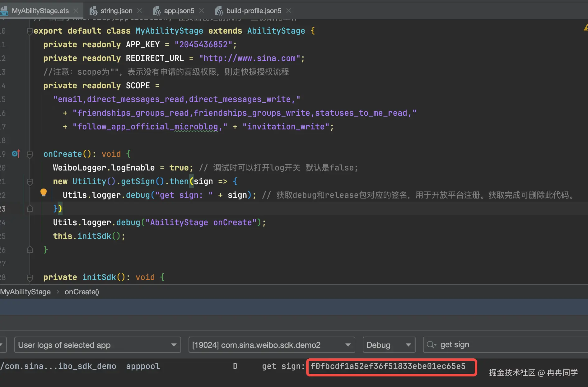Click the scope comment line starting with //注意
This screenshot has height=387, width=588.
[x=166, y=72]
